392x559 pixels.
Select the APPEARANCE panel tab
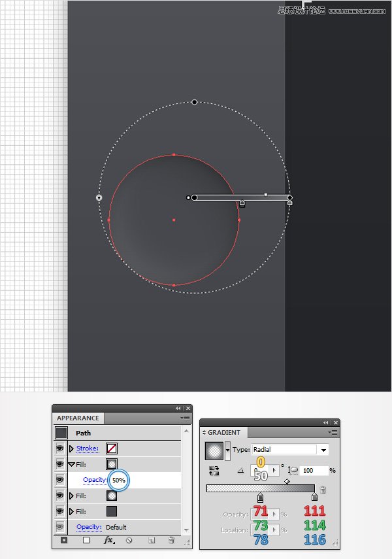coord(78,418)
